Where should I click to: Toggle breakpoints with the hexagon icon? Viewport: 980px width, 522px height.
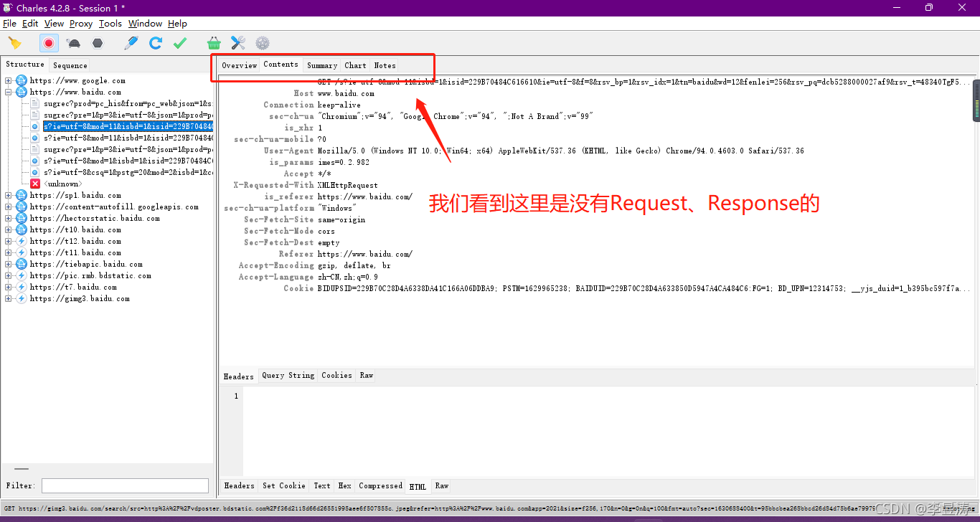click(x=98, y=43)
